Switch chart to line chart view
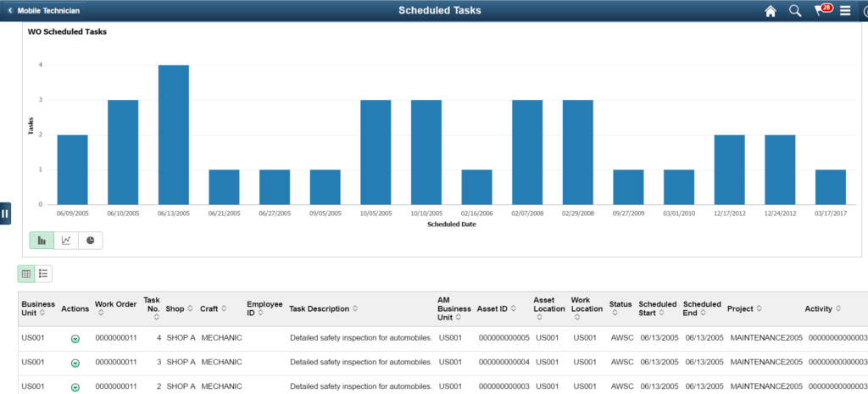Image resolution: width=868 pixels, height=394 pixels. (66, 241)
